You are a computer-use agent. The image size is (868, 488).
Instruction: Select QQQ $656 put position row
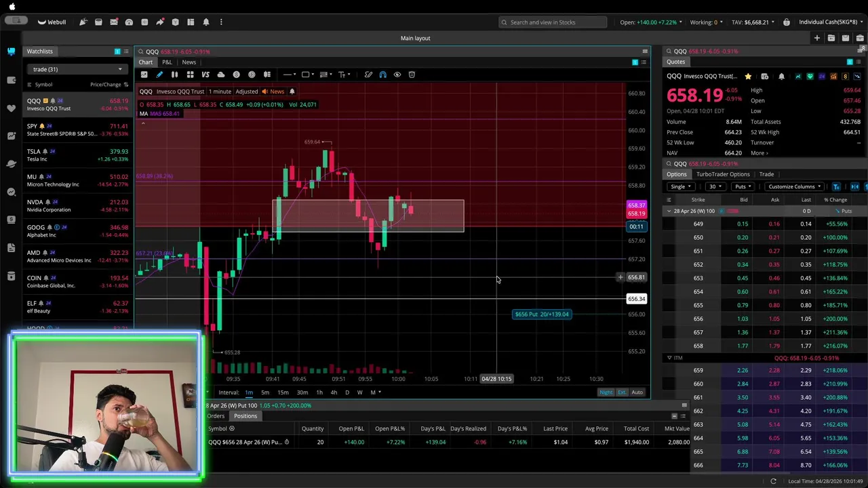tap(448, 442)
